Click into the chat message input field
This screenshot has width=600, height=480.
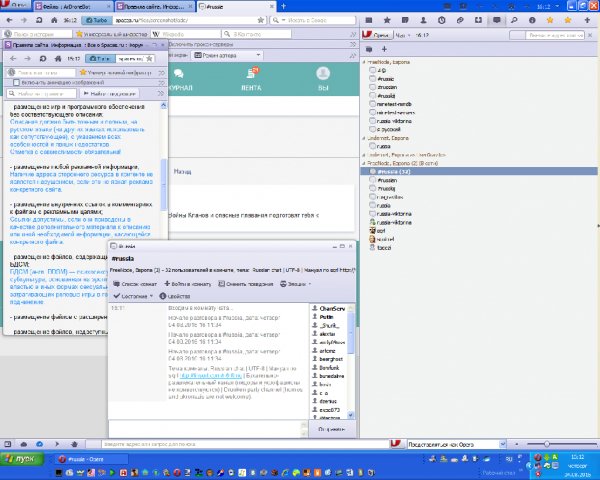tap(205, 429)
